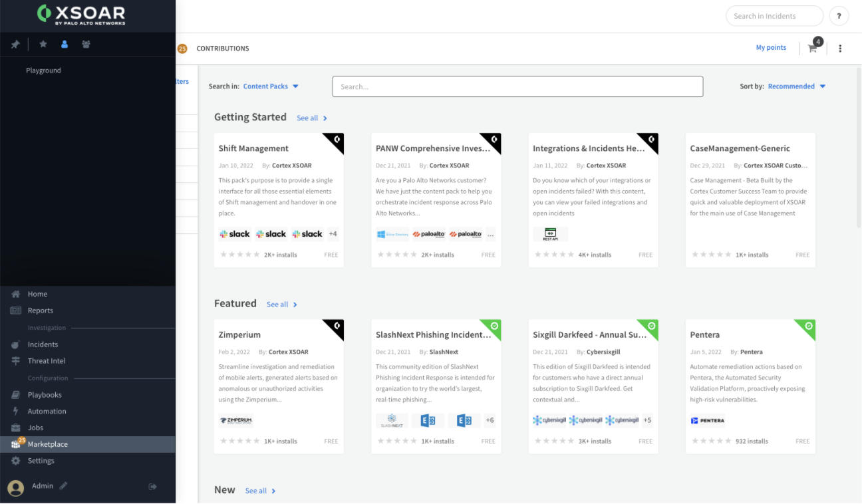862x504 pixels.
Task: Open CaseManagement-Generic pack title
Action: (x=740, y=148)
